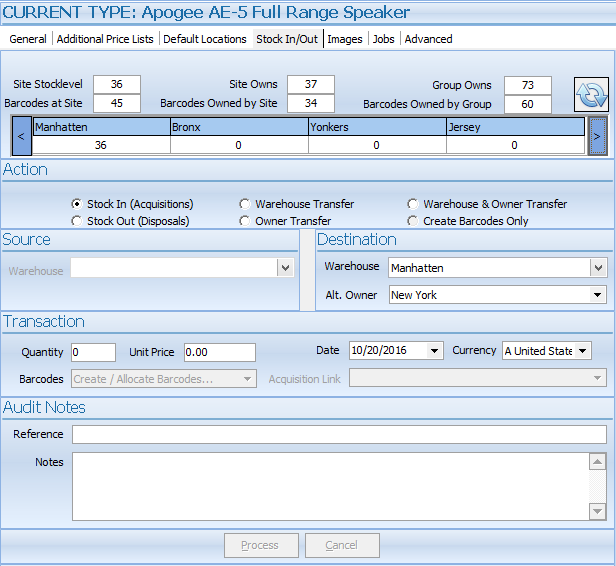Open the Destination Warehouse dropdown
This screenshot has width=616, height=566.
tap(598, 268)
